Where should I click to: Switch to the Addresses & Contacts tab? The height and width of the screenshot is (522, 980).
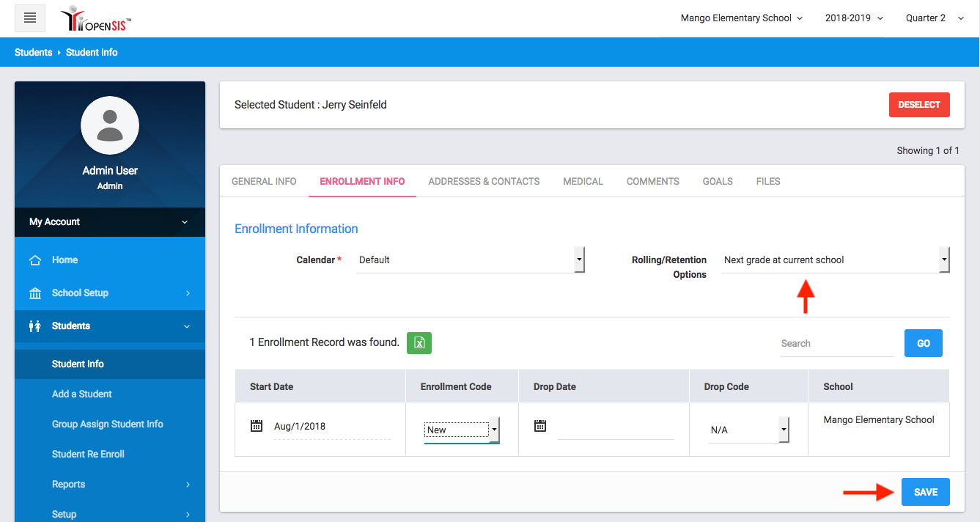coord(484,182)
